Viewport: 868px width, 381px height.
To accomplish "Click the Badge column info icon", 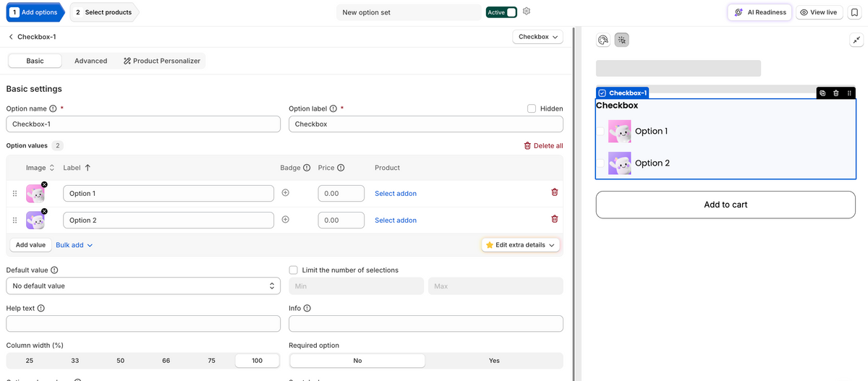I will click(x=307, y=168).
